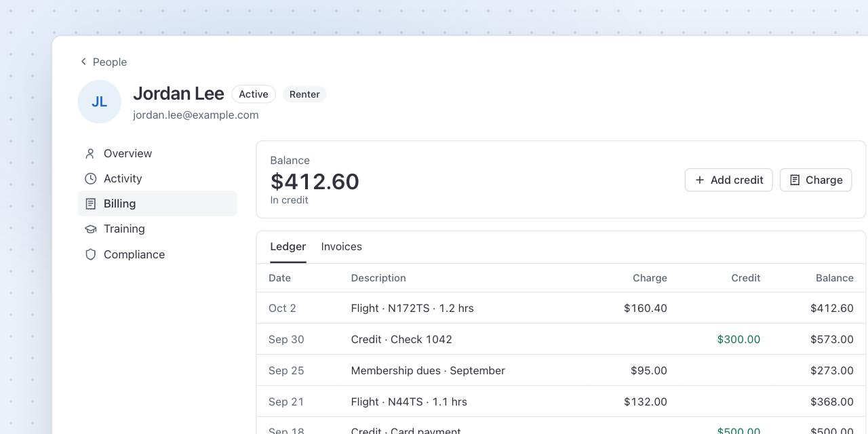Select Flight · N172TS · 1.2 hrs entry

click(x=412, y=309)
